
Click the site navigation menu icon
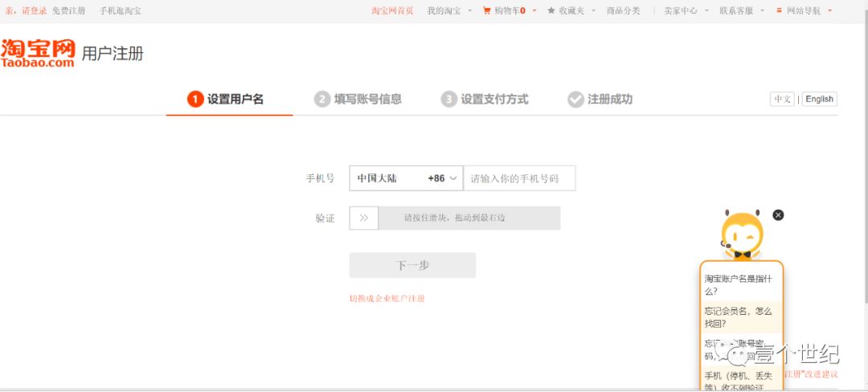(x=780, y=10)
